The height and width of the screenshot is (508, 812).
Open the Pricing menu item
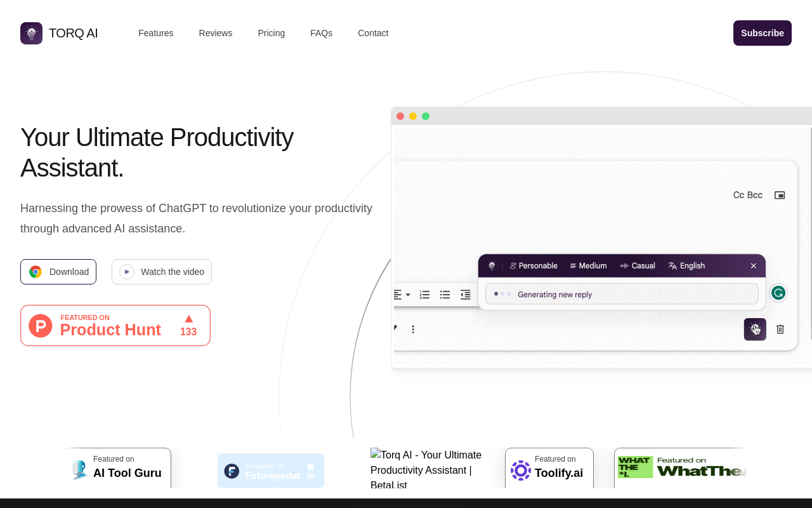(x=272, y=33)
